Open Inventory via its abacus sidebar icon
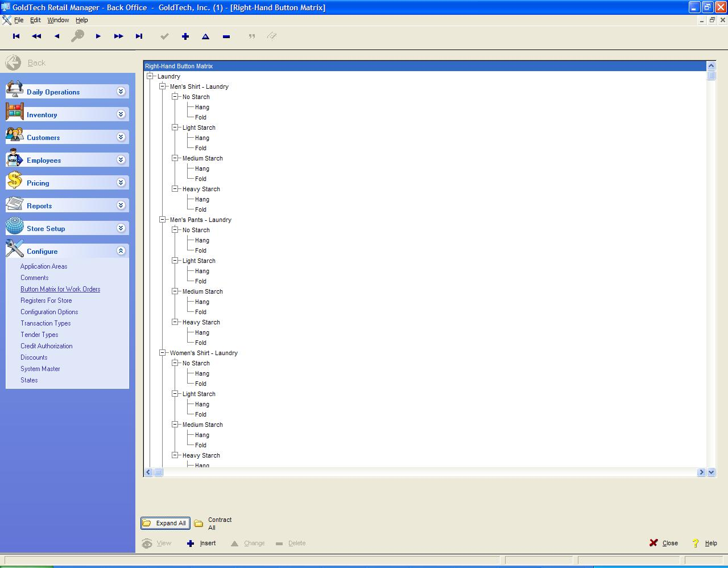Screen dimensions: 728x568 pos(14,113)
